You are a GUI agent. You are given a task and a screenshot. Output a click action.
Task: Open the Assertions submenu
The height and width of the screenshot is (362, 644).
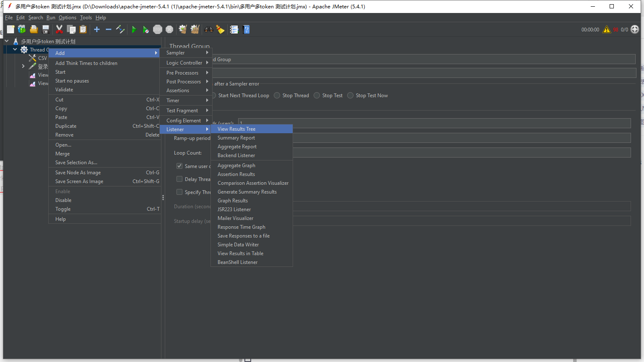[x=186, y=90]
